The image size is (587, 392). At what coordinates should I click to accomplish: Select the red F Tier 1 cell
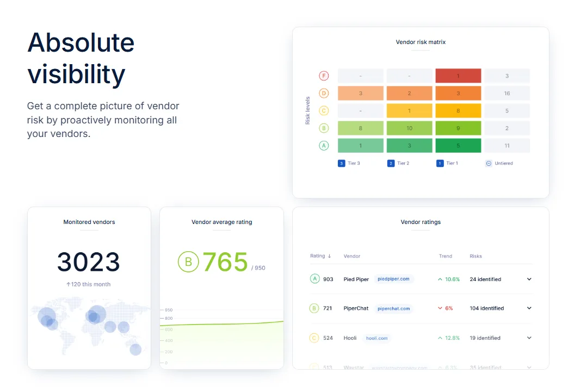point(458,76)
